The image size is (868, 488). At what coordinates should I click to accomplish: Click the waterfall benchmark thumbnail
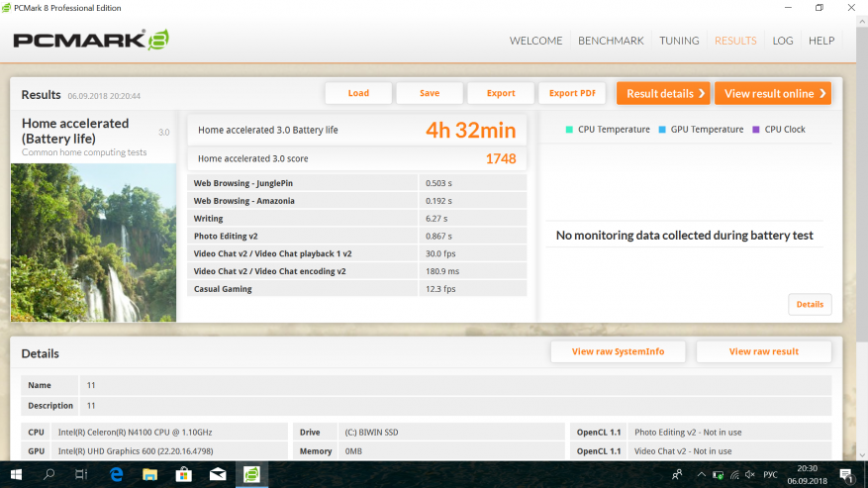point(94,243)
